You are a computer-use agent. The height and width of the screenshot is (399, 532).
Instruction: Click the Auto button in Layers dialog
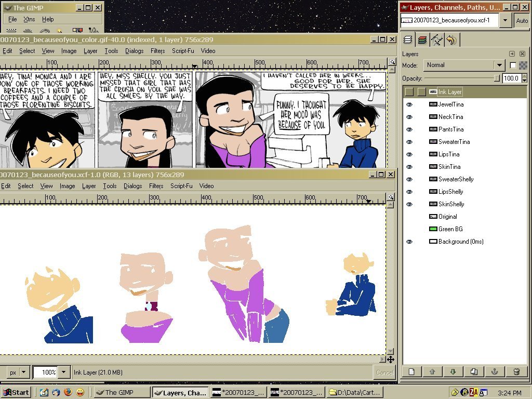coord(522,20)
